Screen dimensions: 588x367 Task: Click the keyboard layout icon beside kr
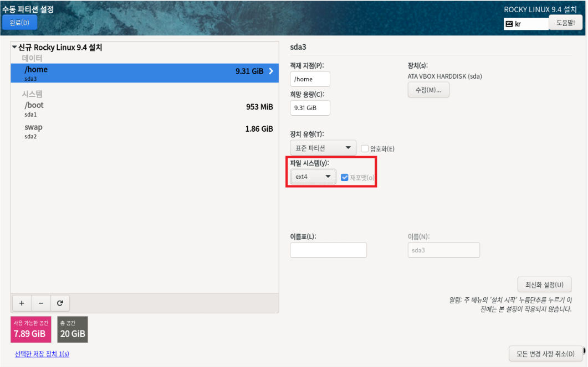click(x=509, y=24)
